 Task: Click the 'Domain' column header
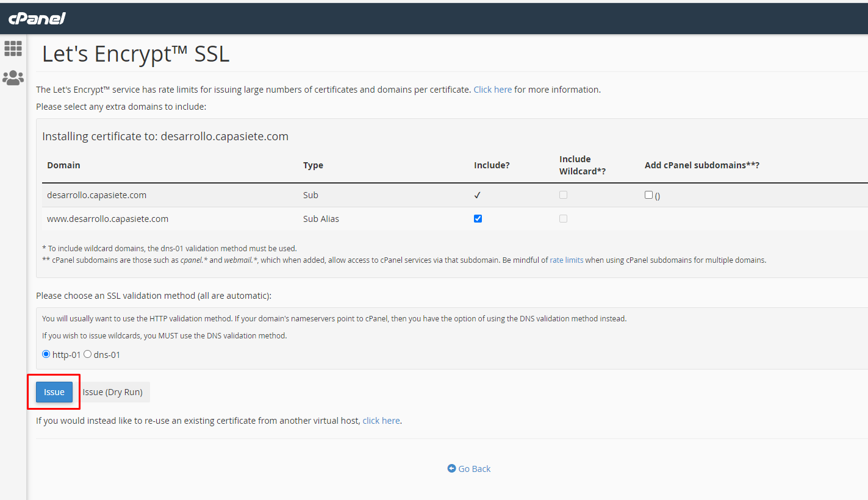(x=63, y=165)
